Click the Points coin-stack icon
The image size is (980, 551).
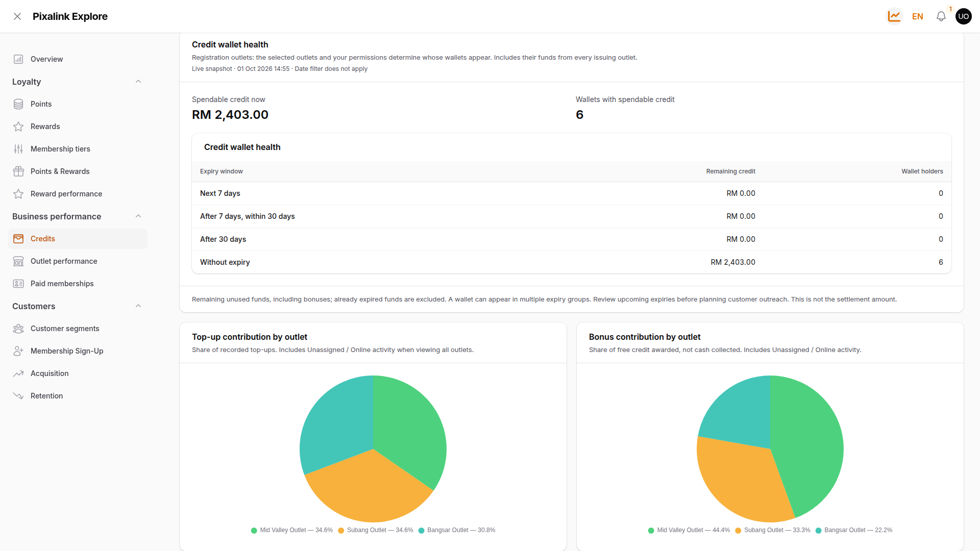click(18, 104)
